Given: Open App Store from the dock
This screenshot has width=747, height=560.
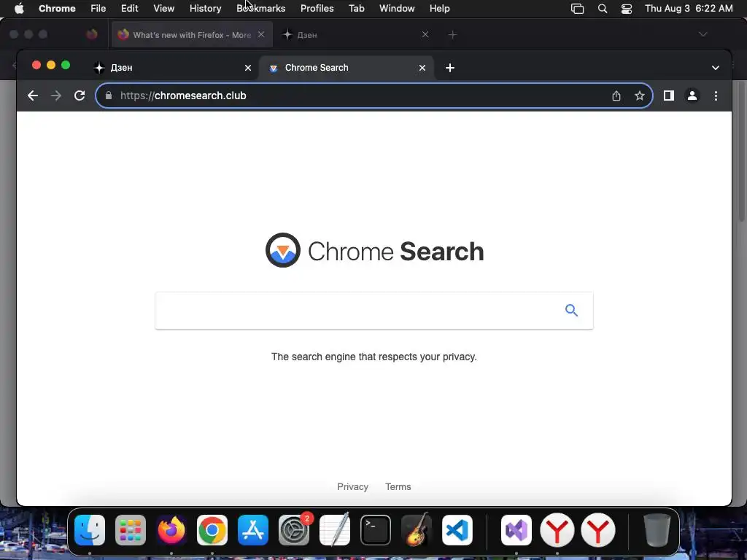Looking at the screenshot, I should pyautogui.click(x=253, y=530).
